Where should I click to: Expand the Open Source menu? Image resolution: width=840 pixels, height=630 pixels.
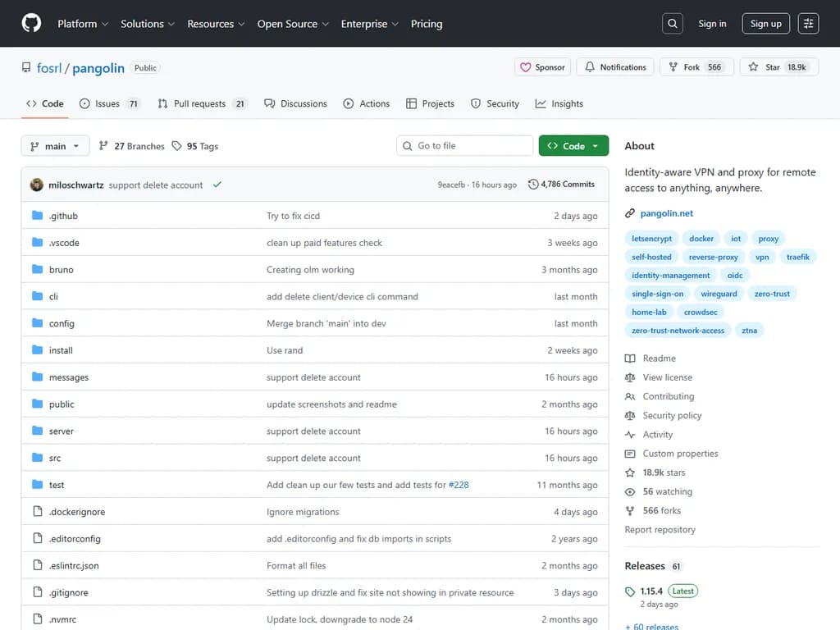pos(293,24)
